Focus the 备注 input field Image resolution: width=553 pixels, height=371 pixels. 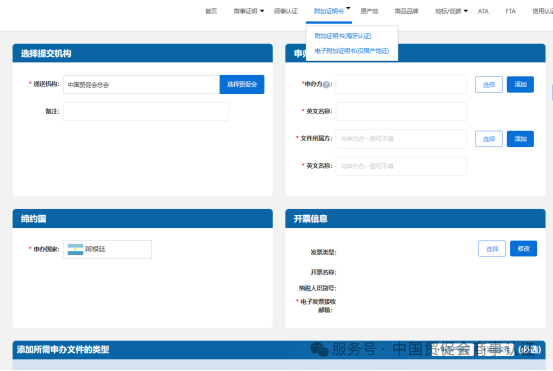click(x=146, y=111)
